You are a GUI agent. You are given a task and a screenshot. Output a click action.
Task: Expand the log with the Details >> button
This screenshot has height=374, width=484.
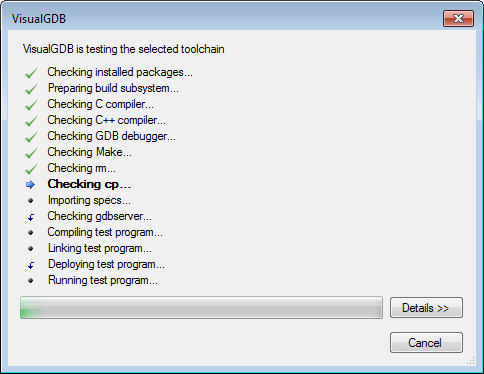tap(426, 308)
